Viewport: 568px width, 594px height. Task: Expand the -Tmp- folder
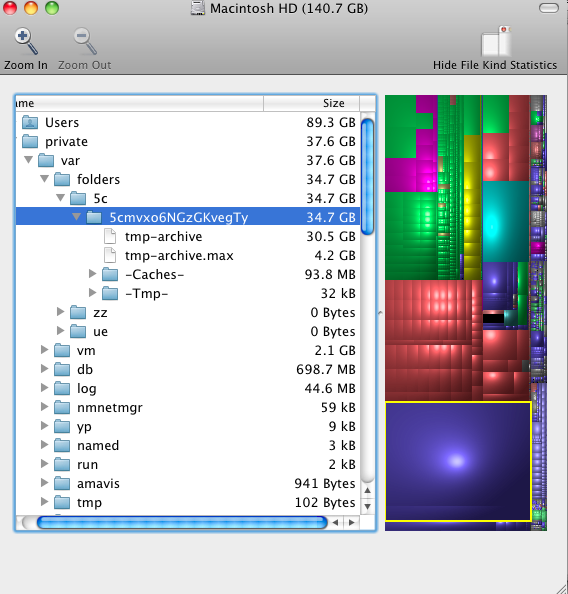(x=92, y=292)
